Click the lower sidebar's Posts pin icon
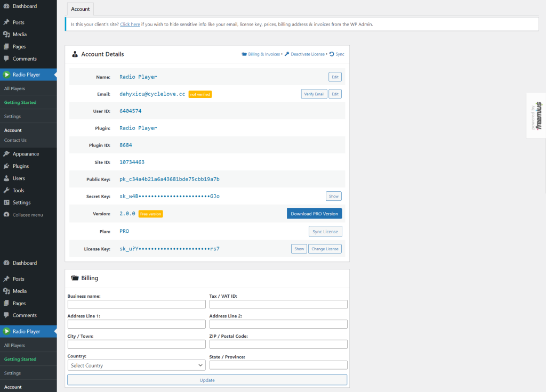This screenshot has width=546, height=392. 6,279
